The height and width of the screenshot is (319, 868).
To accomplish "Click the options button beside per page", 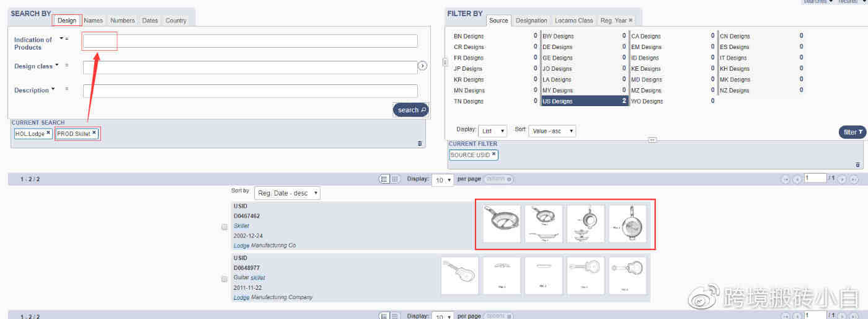I will [498, 179].
